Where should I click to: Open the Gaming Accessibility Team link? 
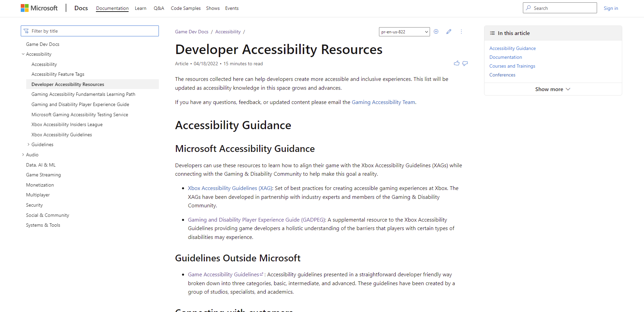pos(383,102)
